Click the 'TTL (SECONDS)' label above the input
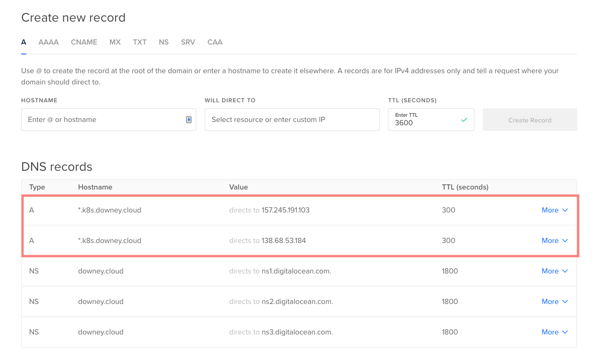The height and width of the screenshot is (364, 596). [x=412, y=100]
